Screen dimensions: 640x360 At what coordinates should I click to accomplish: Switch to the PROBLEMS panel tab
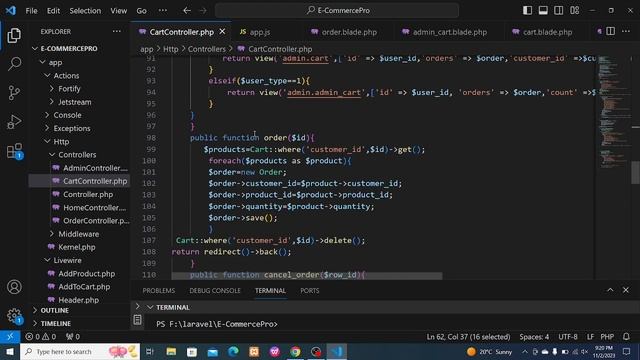click(159, 291)
